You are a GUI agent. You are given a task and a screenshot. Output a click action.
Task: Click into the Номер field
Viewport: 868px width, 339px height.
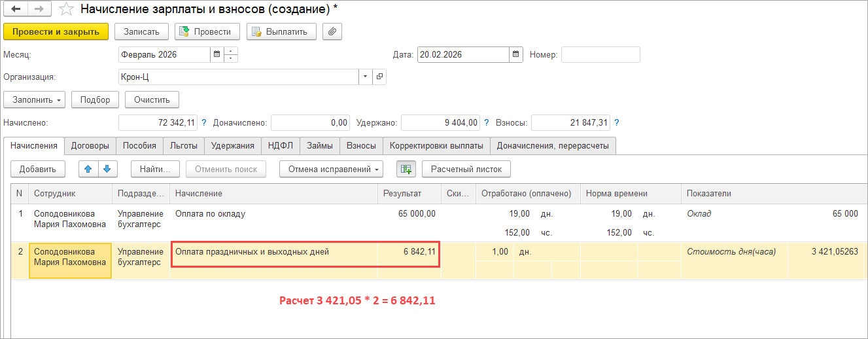(x=600, y=54)
